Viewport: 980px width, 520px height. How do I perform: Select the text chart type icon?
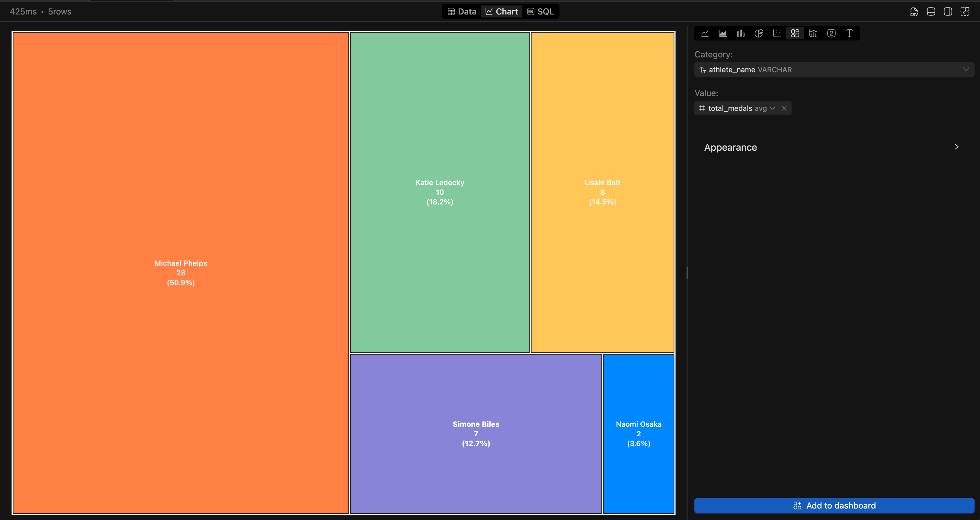(x=849, y=33)
